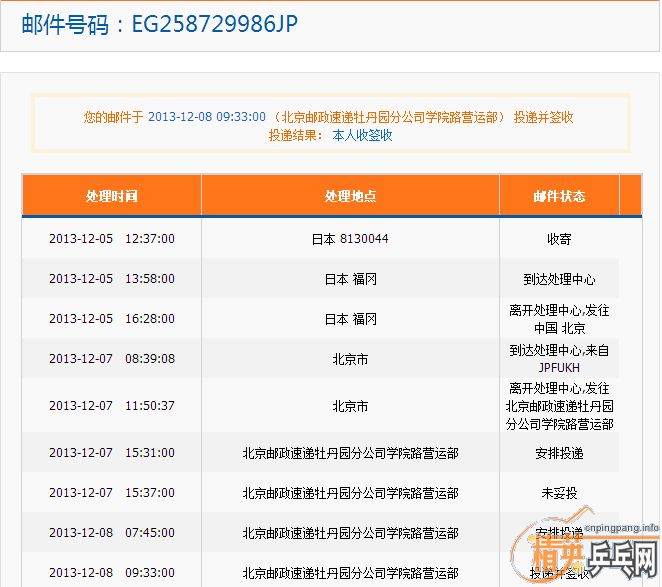
Task: Click the 未妥投 status cell
Action: click(559, 493)
